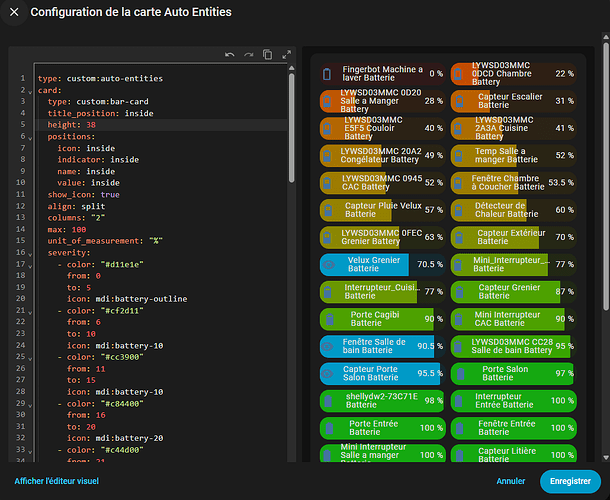
Task: Click battery icon of Velux Grenier Batterie
Action: click(327, 264)
